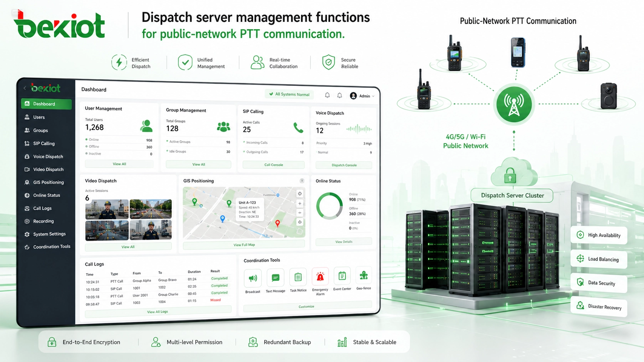Click the blue map pin marker
The image size is (644, 362).
point(222,219)
